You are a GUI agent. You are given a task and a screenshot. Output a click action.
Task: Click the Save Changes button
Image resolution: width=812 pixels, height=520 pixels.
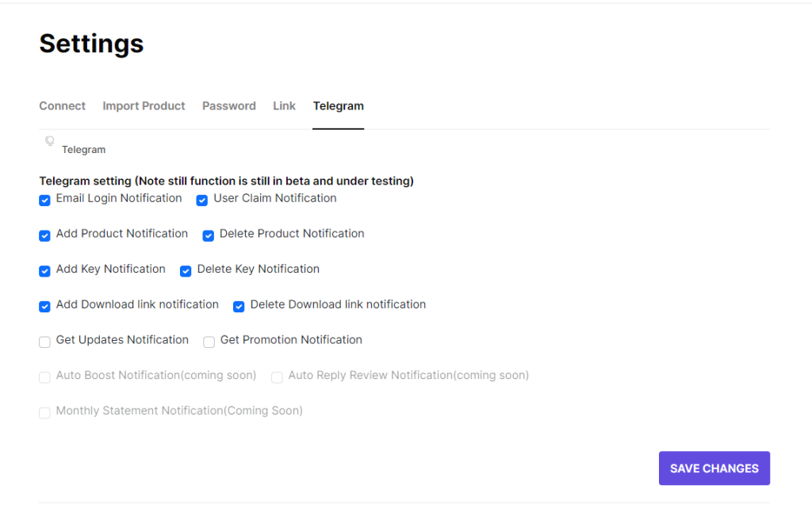pyautogui.click(x=714, y=468)
